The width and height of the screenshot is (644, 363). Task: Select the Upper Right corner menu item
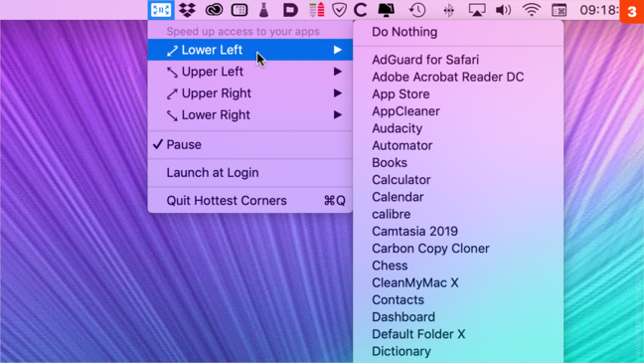point(250,93)
